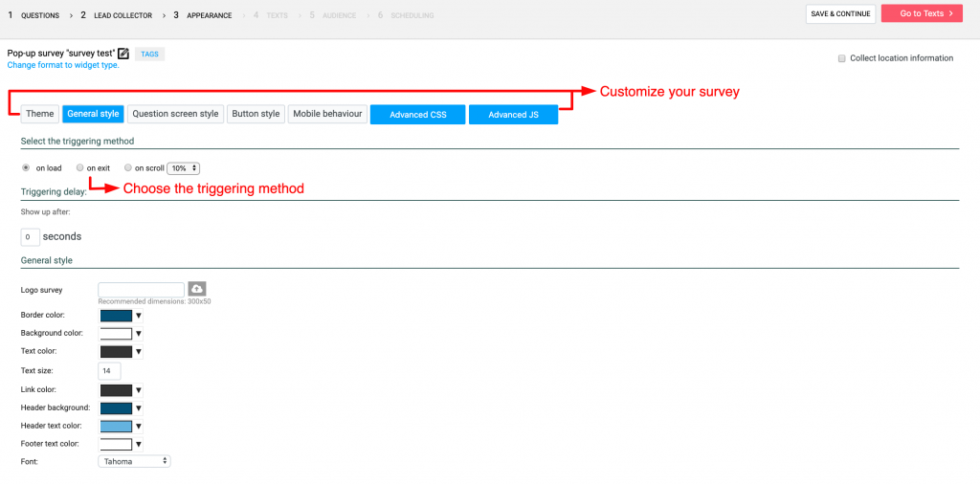980x484 pixels.
Task: Click the edit survey name pencil icon
Action: click(x=122, y=54)
